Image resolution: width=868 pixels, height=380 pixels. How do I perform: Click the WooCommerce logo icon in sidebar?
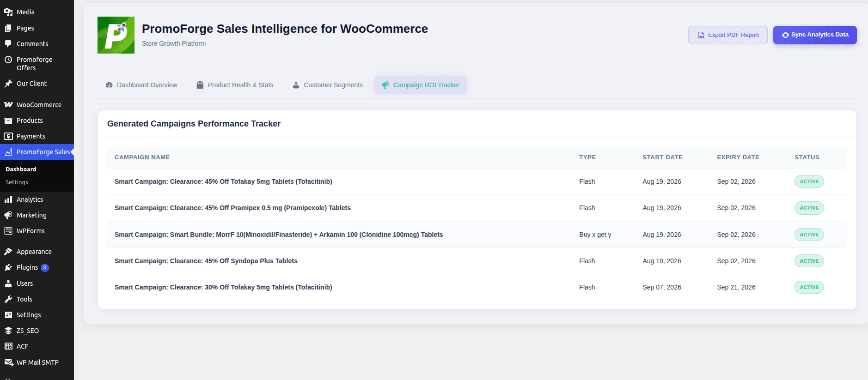click(8, 105)
